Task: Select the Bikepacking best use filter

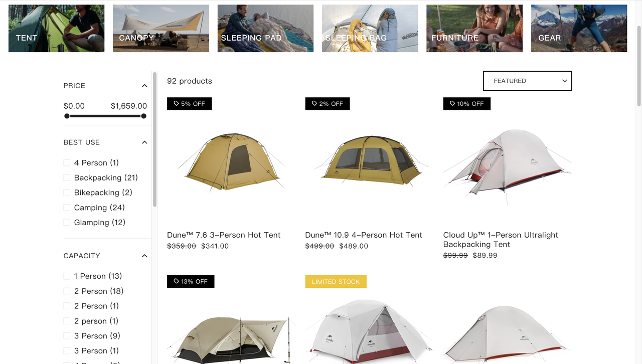Action: 67,192
